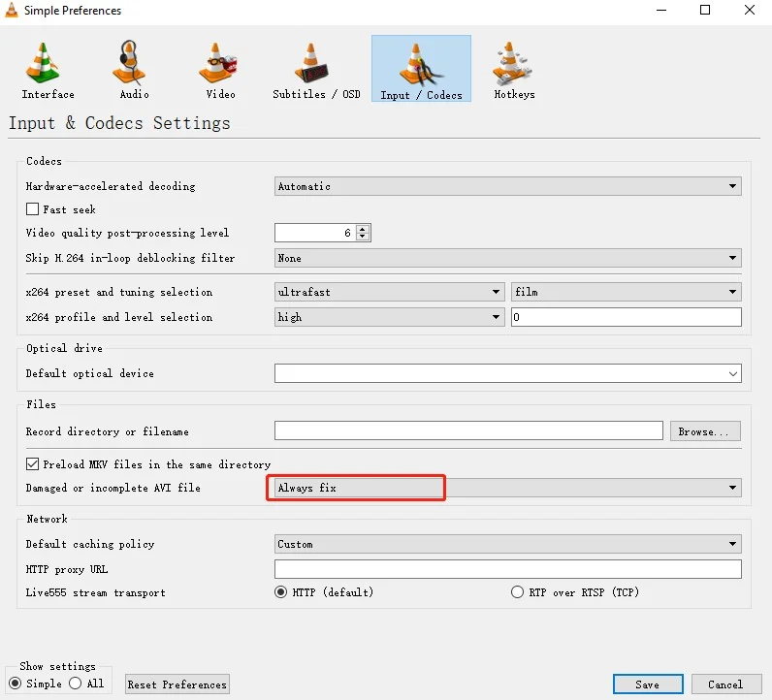The height and width of the screenshot is (700, 772).
Task: Choose Simple show settings radio
Action: (16, 684)
